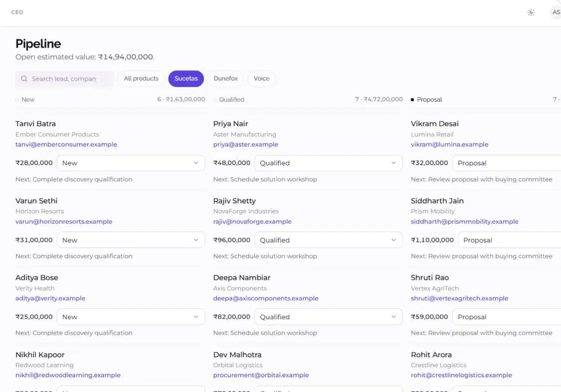Click the Proposal column header
The image size is (561, 392).
click(429, 100)
